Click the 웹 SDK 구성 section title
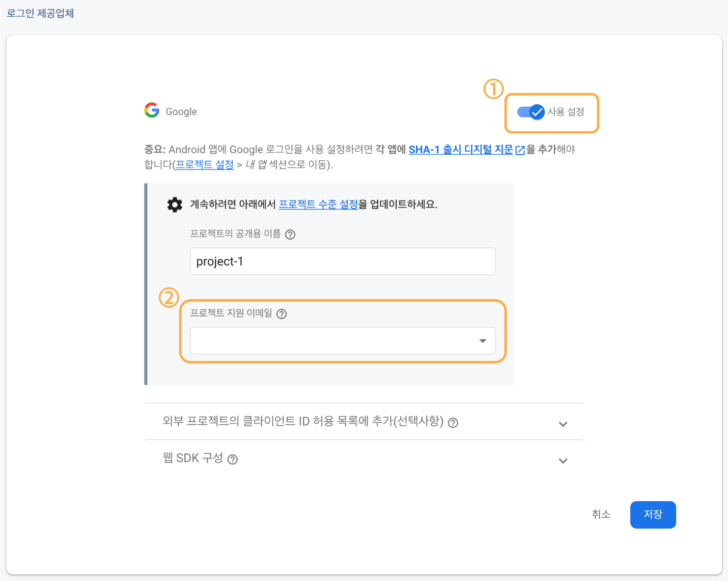 coord(192,458)
